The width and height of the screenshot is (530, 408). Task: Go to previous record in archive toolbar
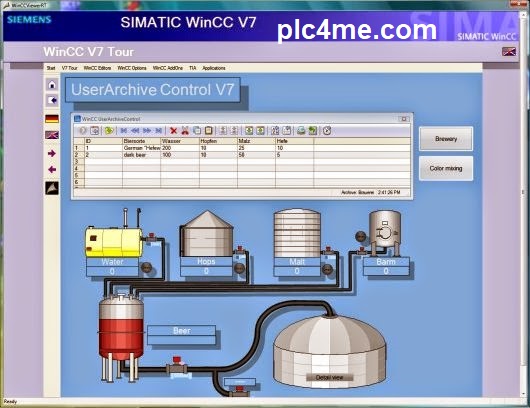tap(135, 130)
